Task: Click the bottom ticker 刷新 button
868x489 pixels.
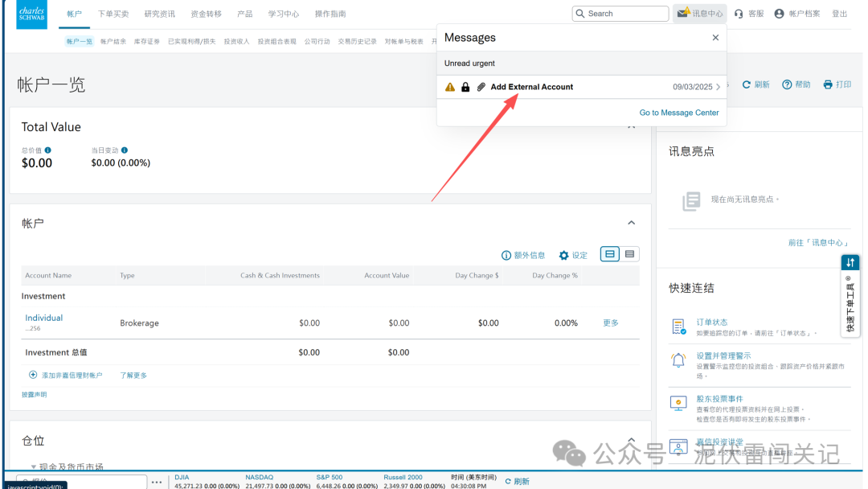Action: [517, 481]
